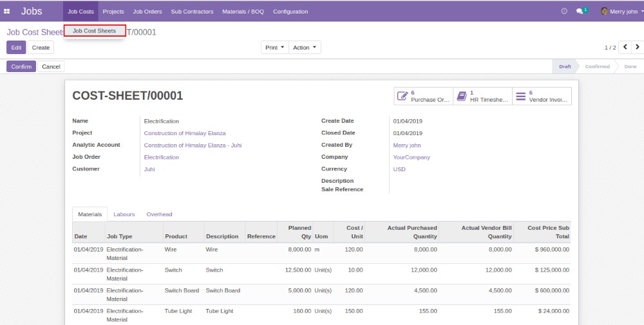Open the chat messages icon
The width and height of the screenshot is (644, 325).
click(x=580, y=12)
